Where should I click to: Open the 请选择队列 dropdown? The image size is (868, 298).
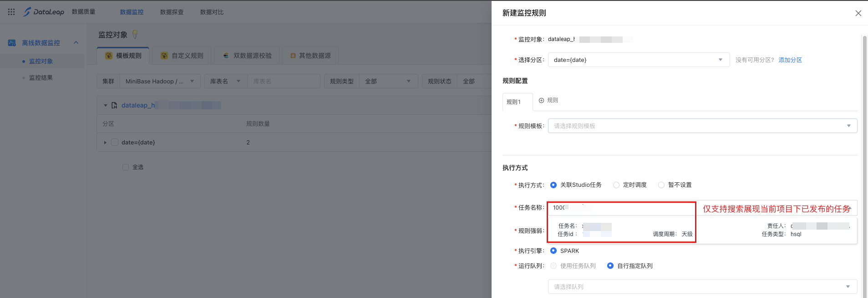point(702,287)
